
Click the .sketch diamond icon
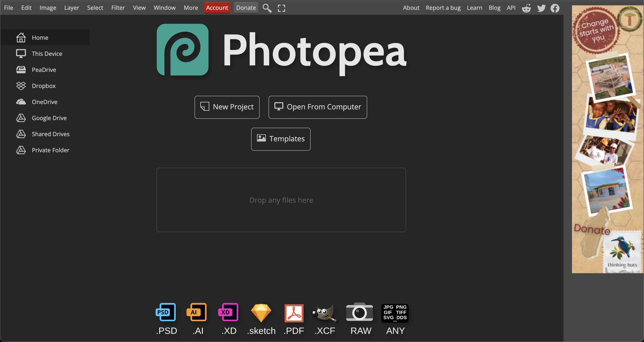click(x=261, y=312)
